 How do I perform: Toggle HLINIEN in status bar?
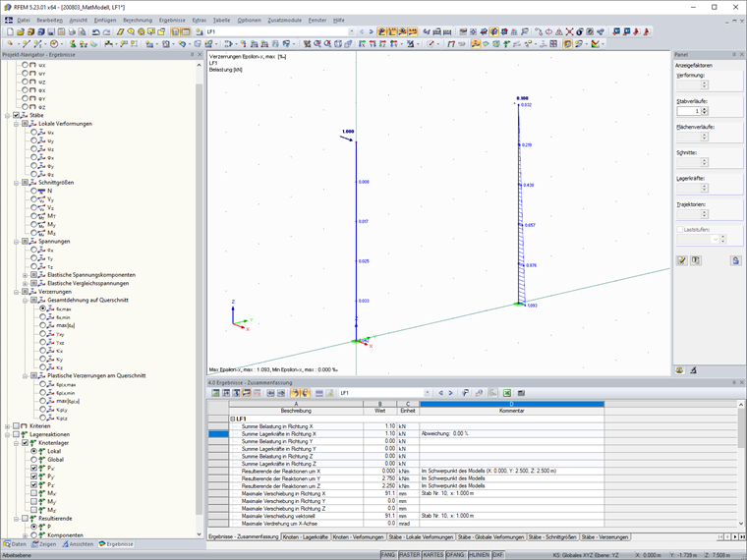[x=480, y=555]
